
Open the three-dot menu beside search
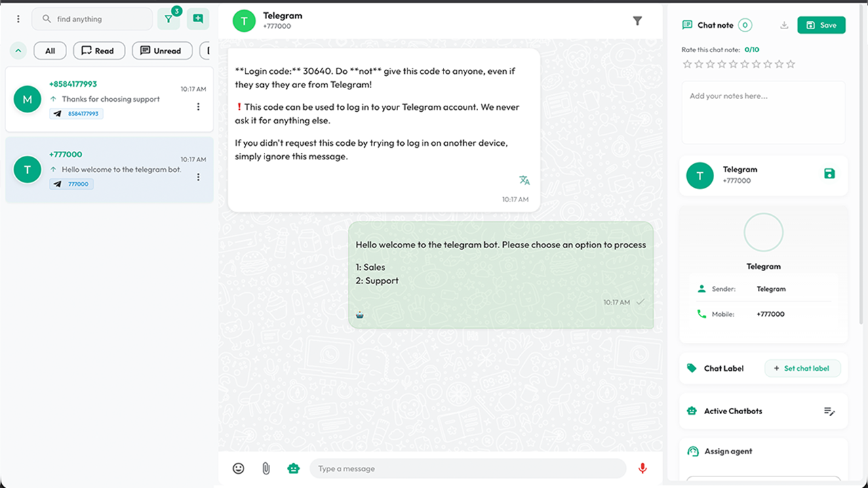[18, 19]
